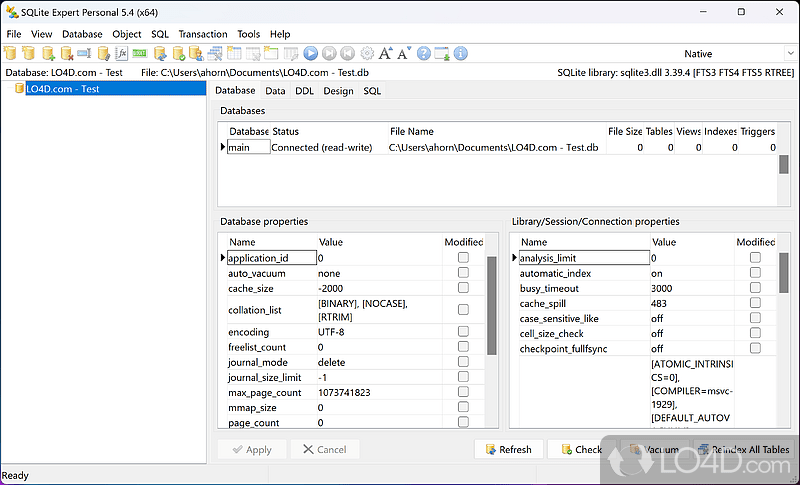Open the Native style dropdown
800x485 pixels.
tap(790, 53)
